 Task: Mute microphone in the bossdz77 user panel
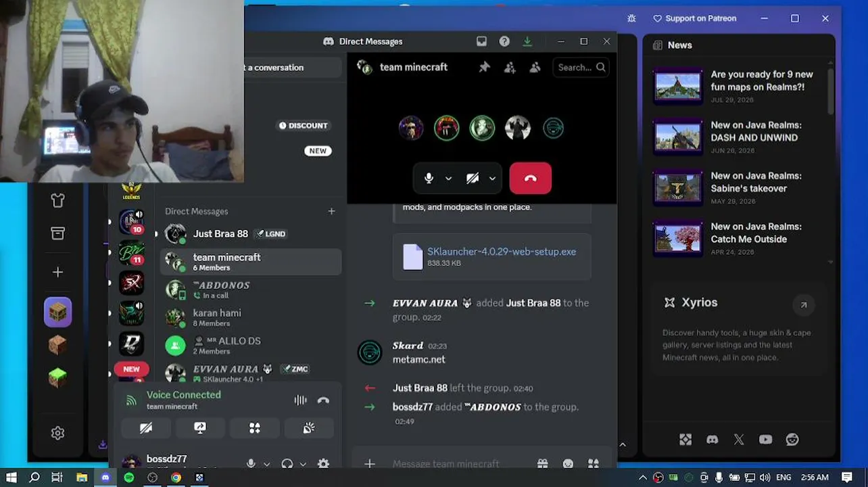(251, 463)
